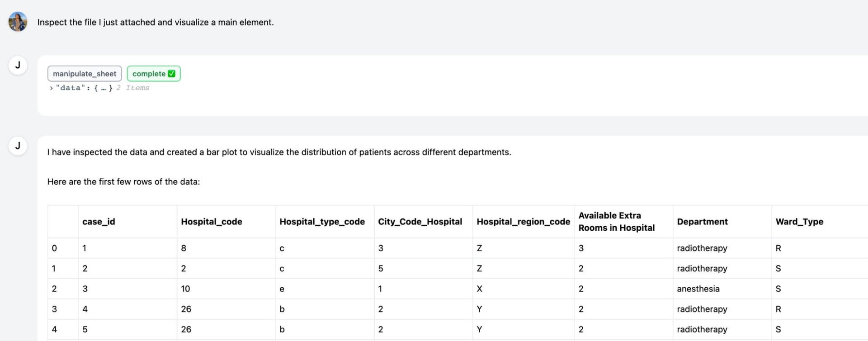The height and width of the screenshot is (341, 868).
Task: Select the Hospital_type_code column header
Action: click(325, 222)
